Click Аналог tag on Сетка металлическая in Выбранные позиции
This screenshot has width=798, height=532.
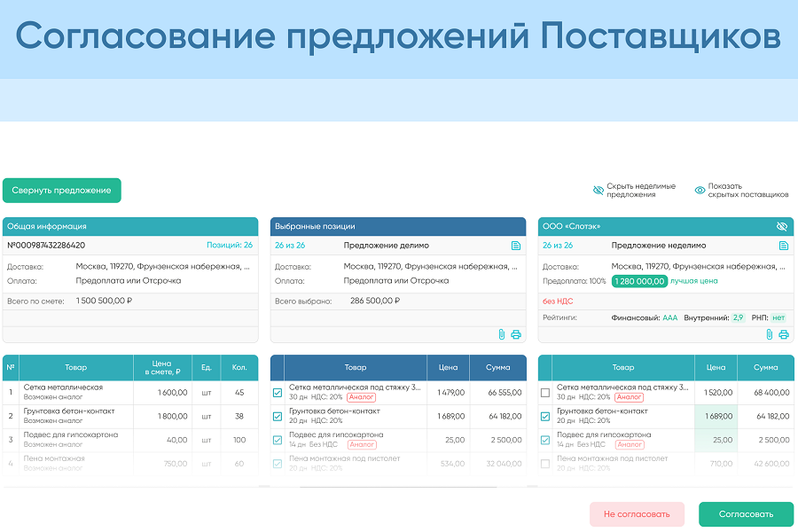click(361, 397)
